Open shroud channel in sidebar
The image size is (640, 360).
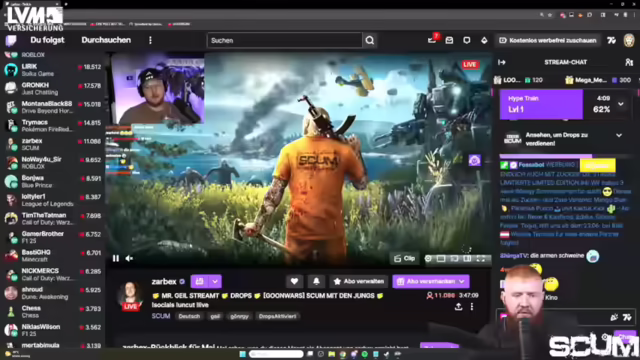(x=53, y=293)
